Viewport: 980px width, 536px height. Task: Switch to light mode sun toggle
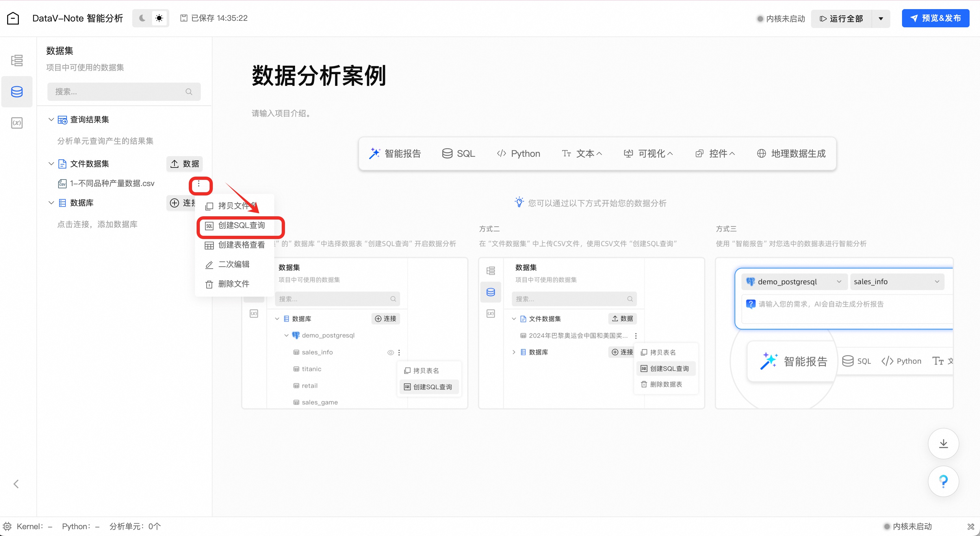159,18
